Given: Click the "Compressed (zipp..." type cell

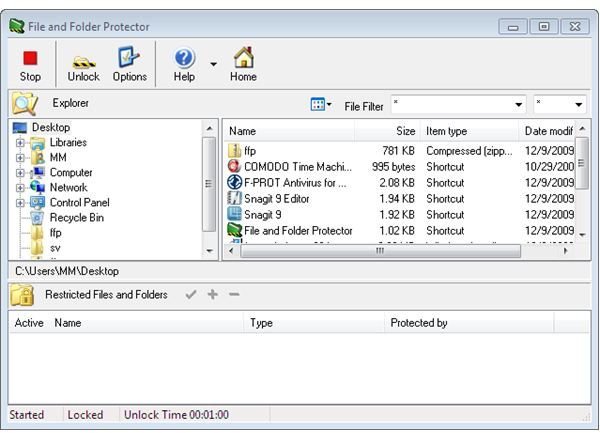Looking at the screenshot, I should coord(469,151).
